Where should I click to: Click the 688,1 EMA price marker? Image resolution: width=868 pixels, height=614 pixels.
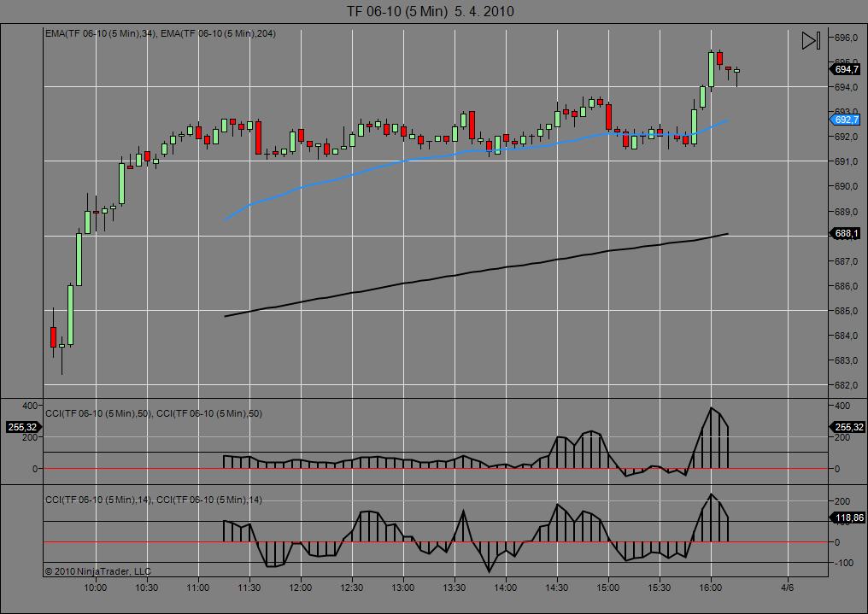click(845, 233)
